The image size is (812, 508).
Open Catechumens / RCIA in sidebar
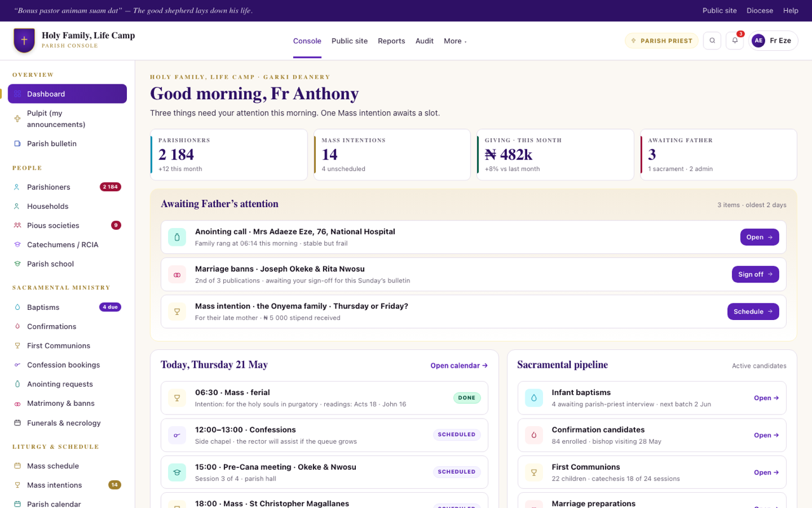tap(67, 244)
